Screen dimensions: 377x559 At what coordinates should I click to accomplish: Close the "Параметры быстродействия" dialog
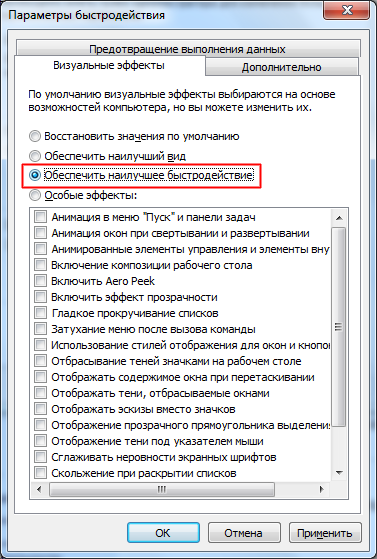click(x=347, y=10)
